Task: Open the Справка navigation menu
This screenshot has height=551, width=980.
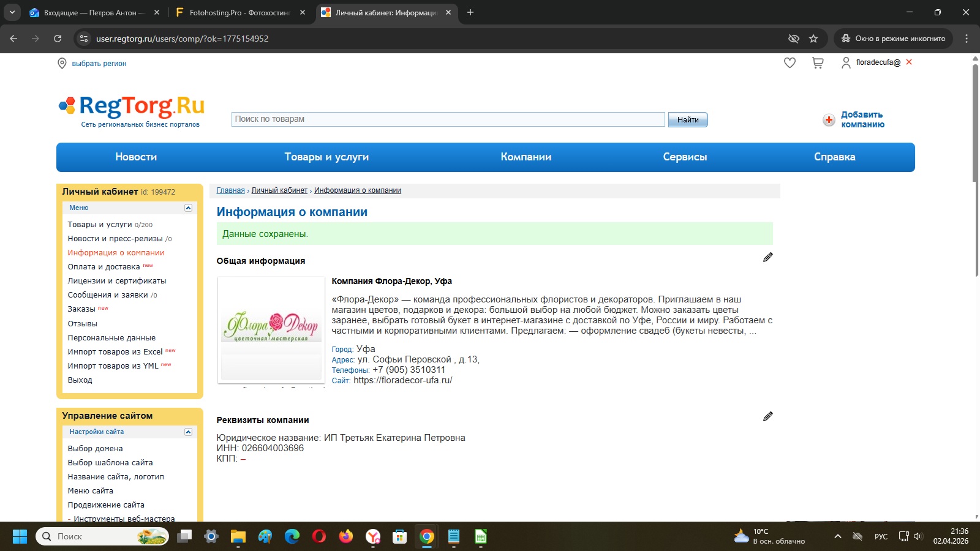Action: (x=835, y=157)
